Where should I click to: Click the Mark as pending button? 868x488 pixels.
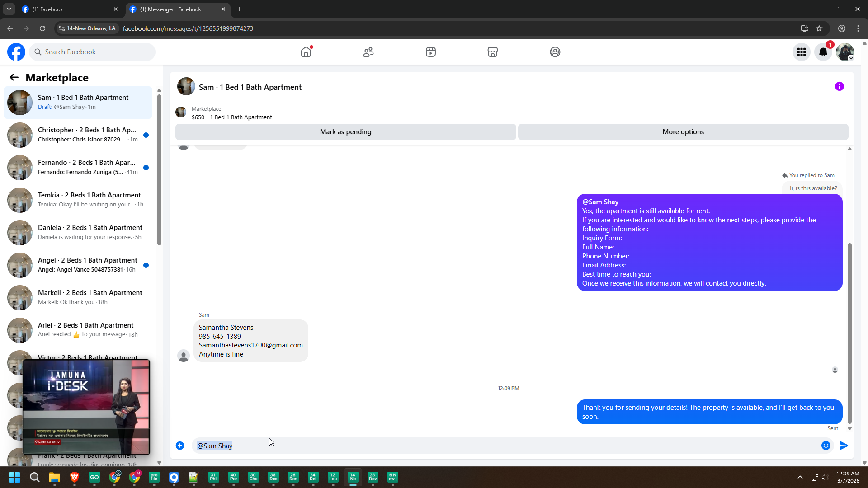pos(345,132)
